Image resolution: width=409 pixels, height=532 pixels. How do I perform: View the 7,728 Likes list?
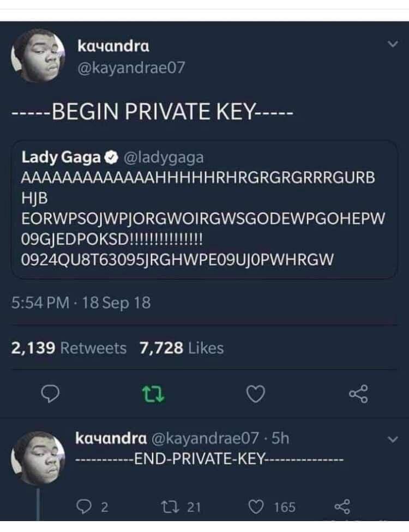pos(182,348)
